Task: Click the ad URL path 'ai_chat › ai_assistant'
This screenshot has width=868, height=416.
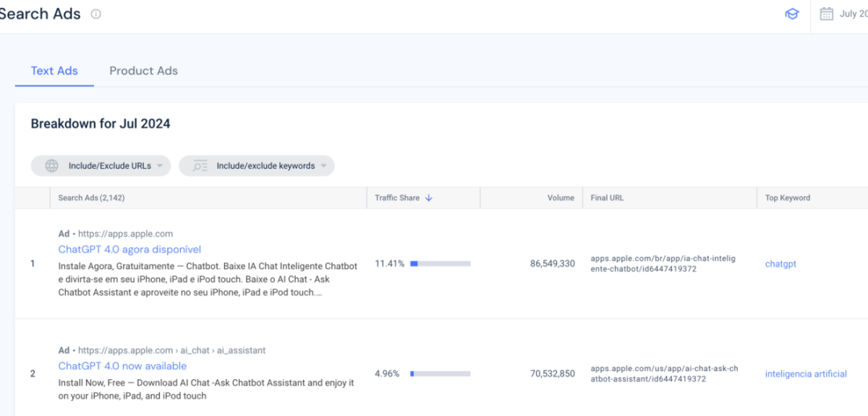Action: pos(223,350)
